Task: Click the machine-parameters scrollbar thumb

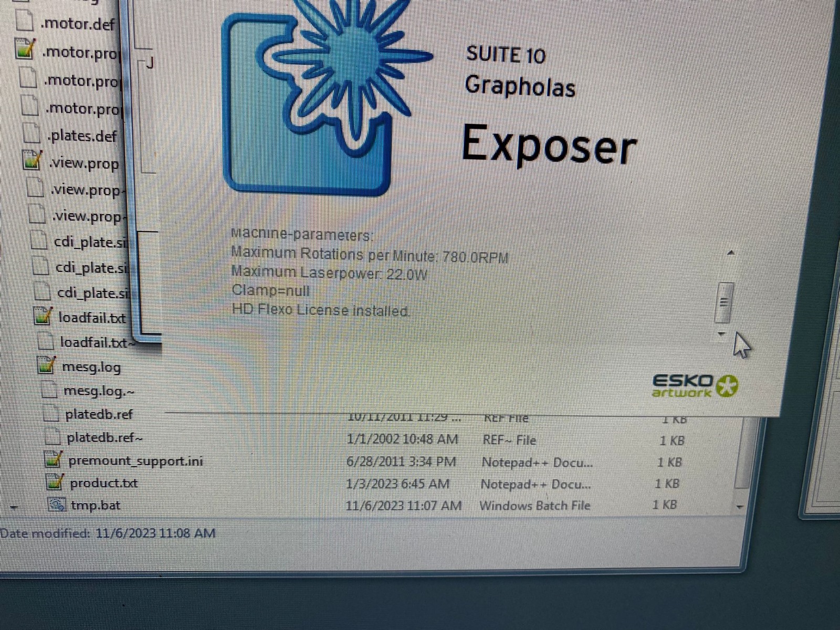Action: 724,302
